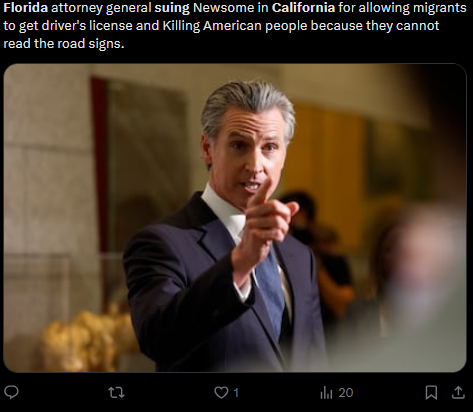Click the golden object in the photo corner
Image resolution: width=473 pixels, height=412 pixels.
tap(88, 340)
